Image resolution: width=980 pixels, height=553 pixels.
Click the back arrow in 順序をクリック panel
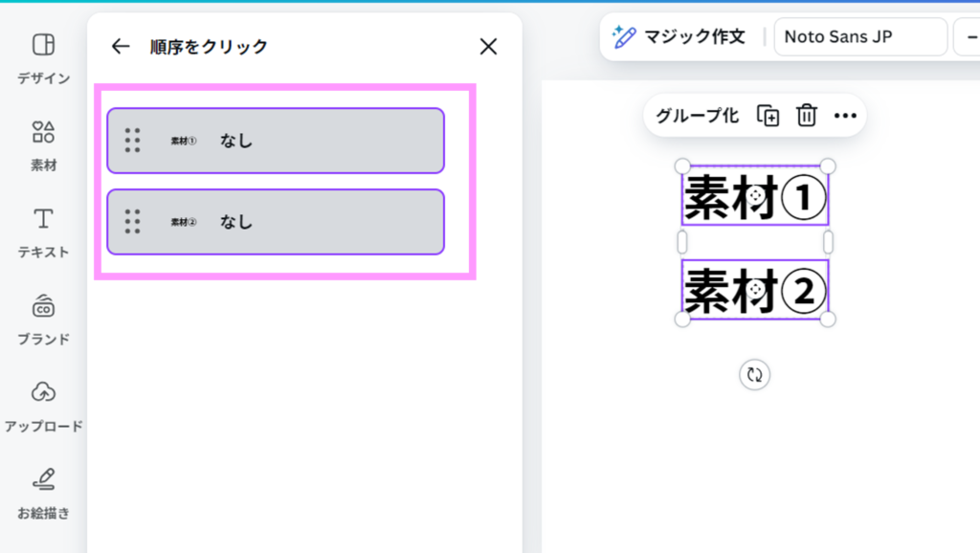click(120, 46)
